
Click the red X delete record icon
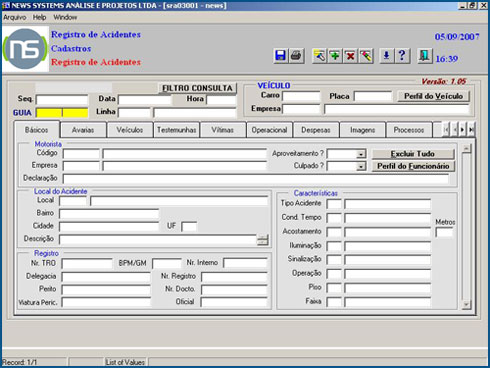350,56
